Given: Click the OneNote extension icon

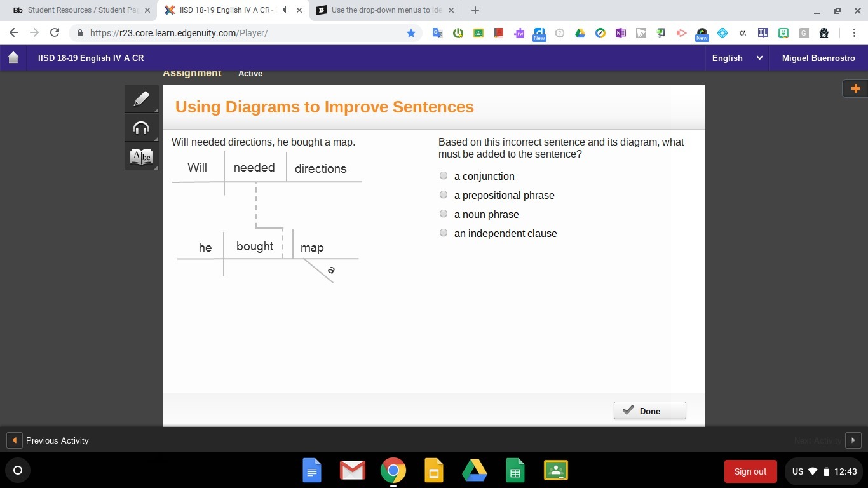Looking at the screenshot, I should tap(621, 33).
